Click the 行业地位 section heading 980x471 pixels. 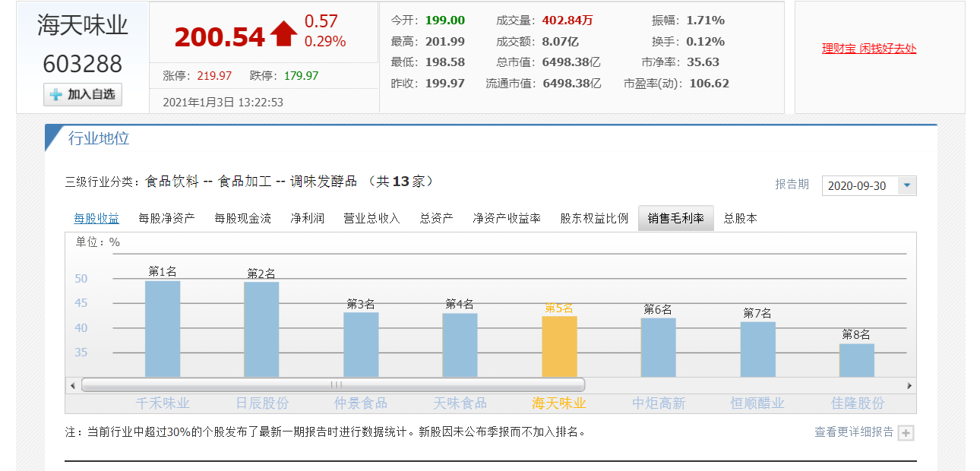coord(99,138)
